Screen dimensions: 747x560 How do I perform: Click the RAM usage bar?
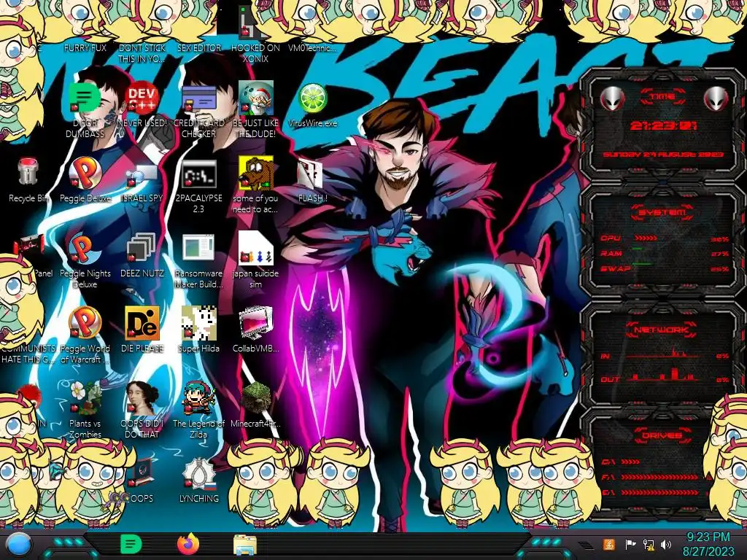638,249
